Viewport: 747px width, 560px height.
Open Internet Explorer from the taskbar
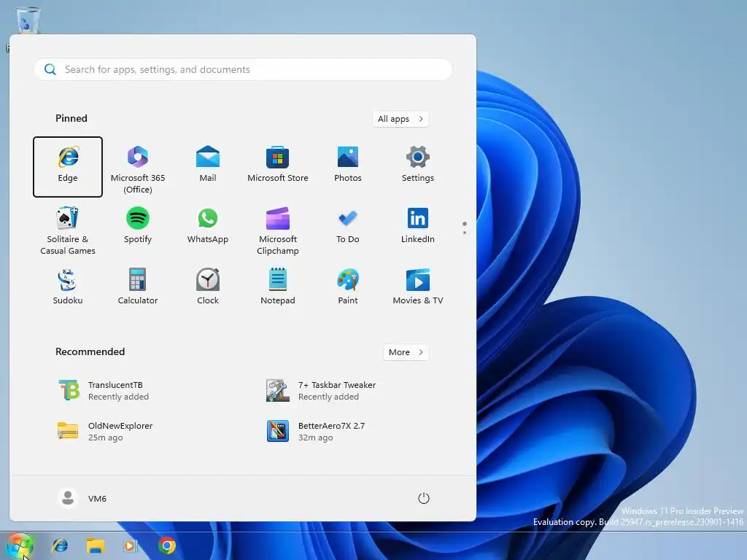[60, 545]
